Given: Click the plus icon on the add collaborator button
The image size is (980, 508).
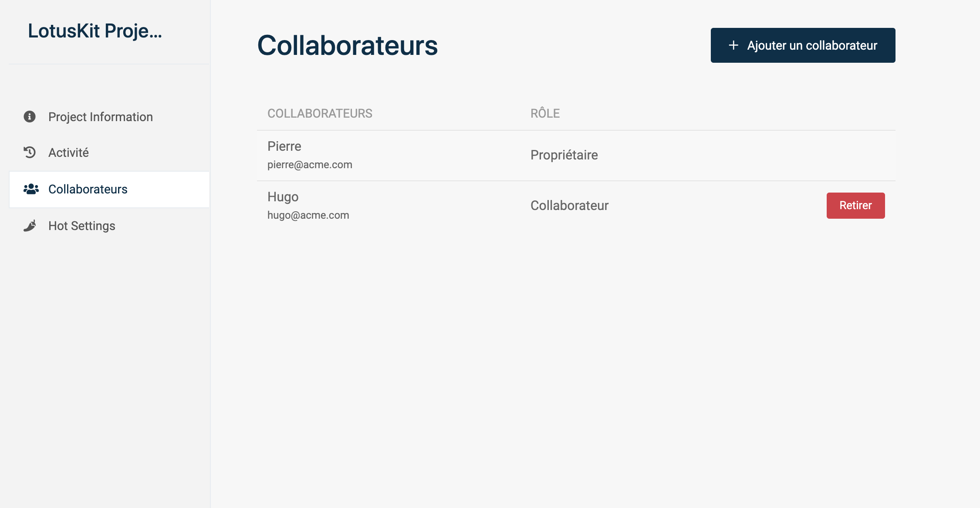Looking at the screenshot, I should (733, 45).
